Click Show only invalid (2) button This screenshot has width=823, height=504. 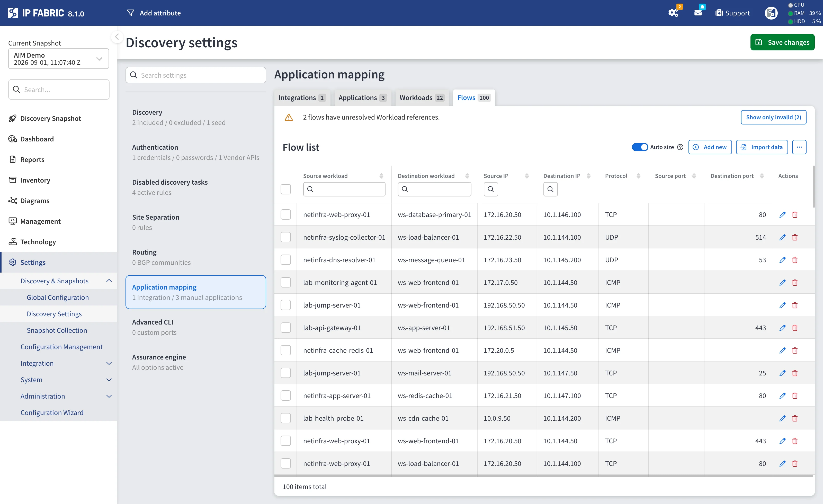point(773,117)
